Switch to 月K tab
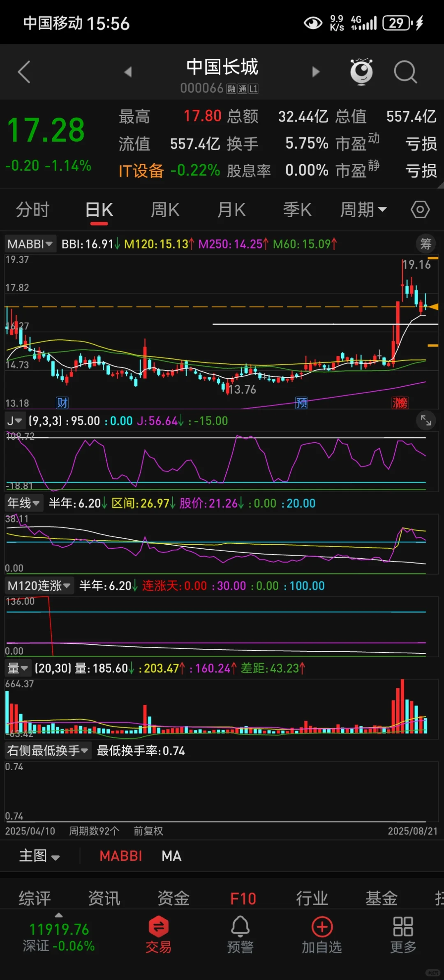The width and height of the screenshot is (444, 980). pos(231,210)
